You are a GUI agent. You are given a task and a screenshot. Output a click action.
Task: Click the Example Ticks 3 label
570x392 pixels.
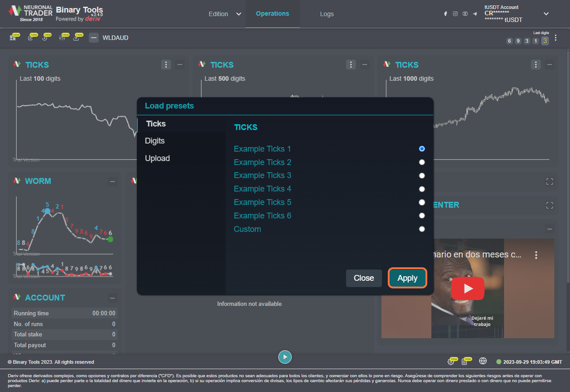(263, 175)
